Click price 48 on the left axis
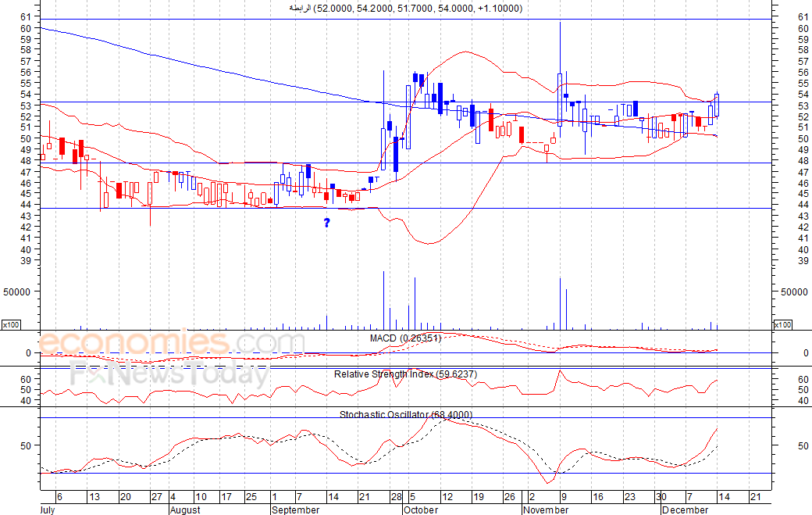Image resolution: width=812 pixels, height=515 pixels. coord(26,161)
